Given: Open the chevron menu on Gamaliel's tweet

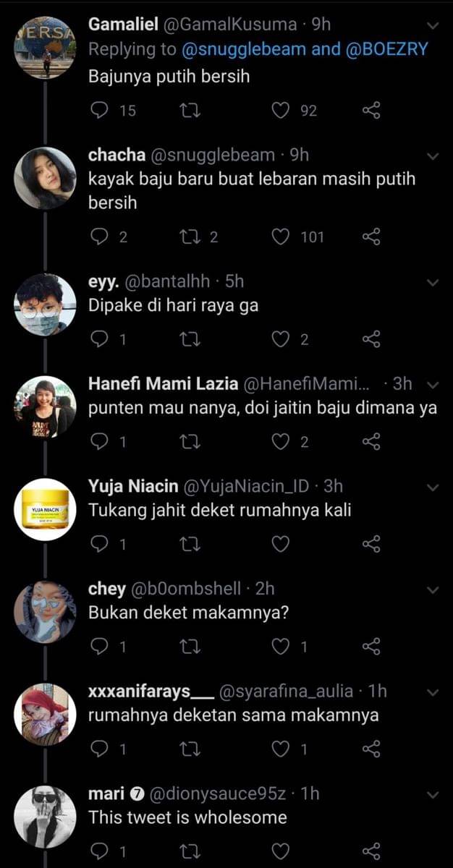Looking at the screenshot, I should point(433,26).
